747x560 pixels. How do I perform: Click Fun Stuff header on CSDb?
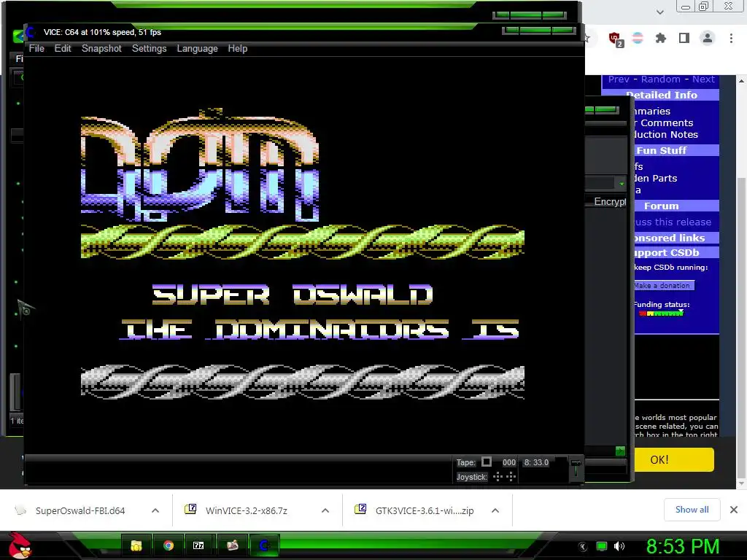click(x=676, y=150)
